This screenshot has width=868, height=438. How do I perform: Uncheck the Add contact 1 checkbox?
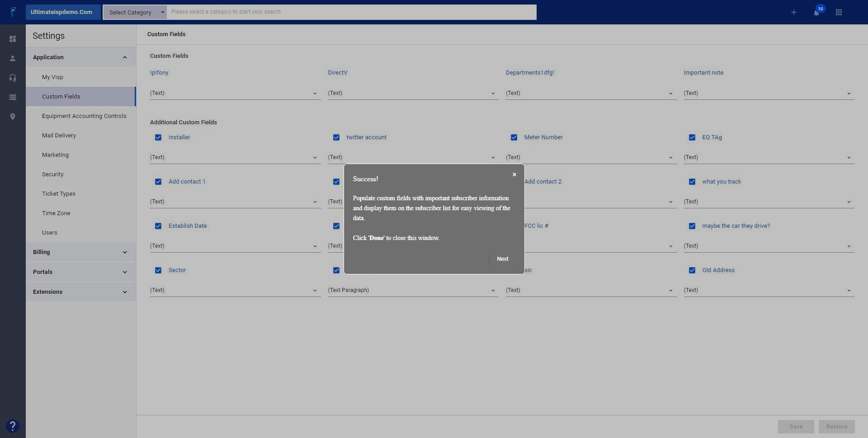[x=158, y=182]
